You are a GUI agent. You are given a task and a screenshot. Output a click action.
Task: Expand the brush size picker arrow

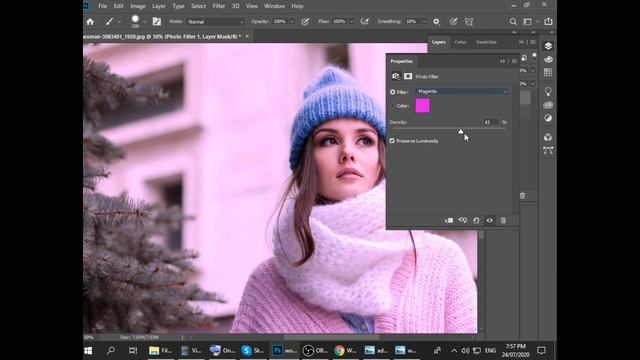point(144,22)
